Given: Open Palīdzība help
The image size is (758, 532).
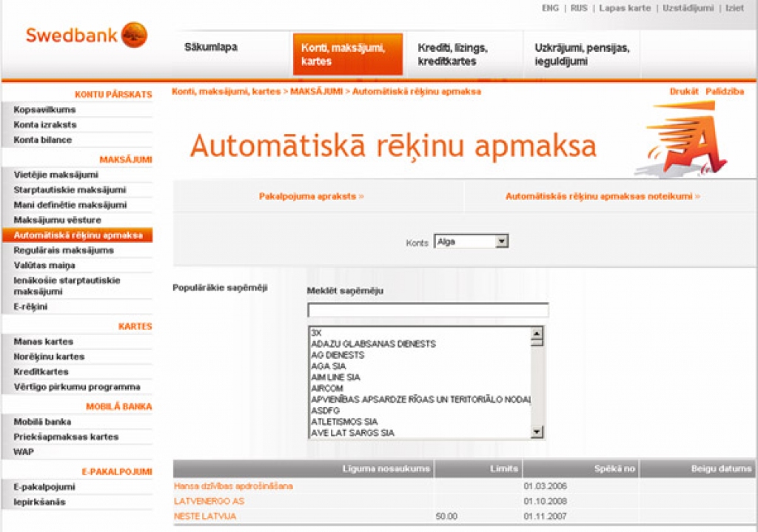Looking at the screenshot, I should (723, 91).
